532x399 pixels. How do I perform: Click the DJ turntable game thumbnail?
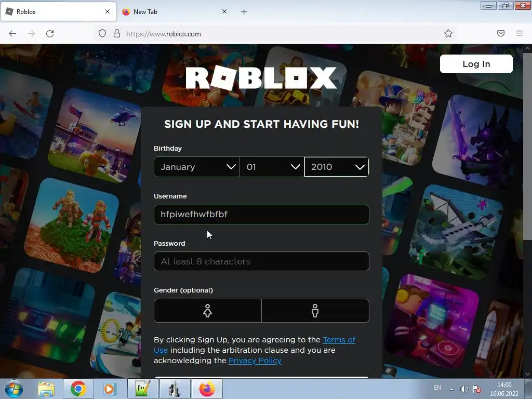[431, 322]
